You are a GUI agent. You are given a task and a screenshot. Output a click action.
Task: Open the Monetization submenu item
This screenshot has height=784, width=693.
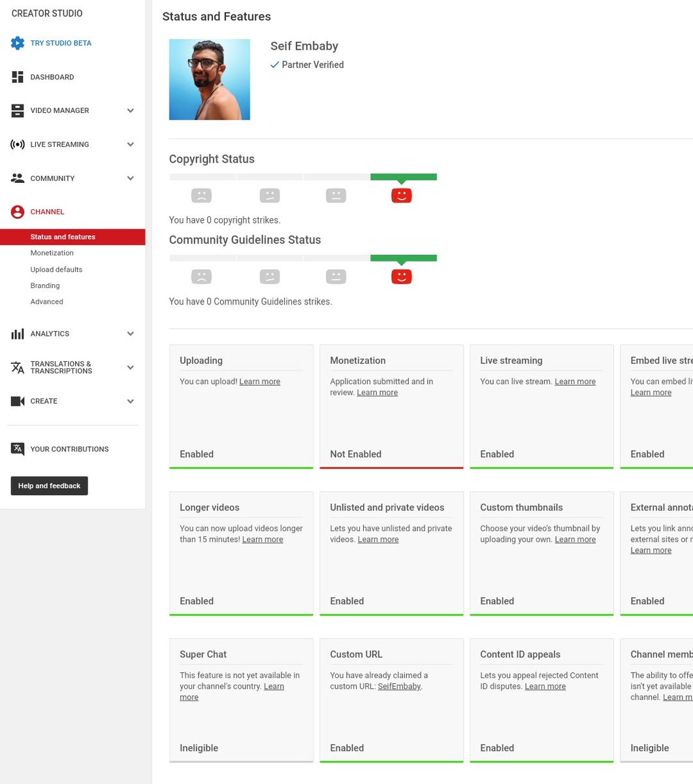click(x=52, y=253)
